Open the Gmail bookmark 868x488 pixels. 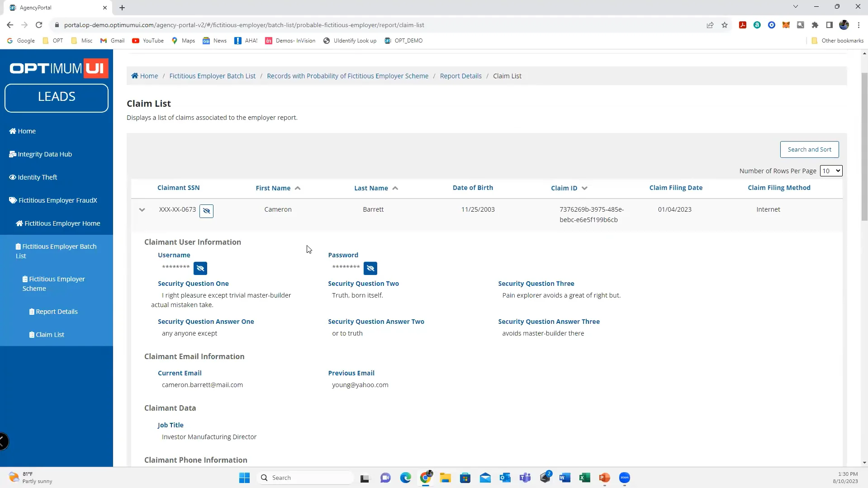[112, 41]
